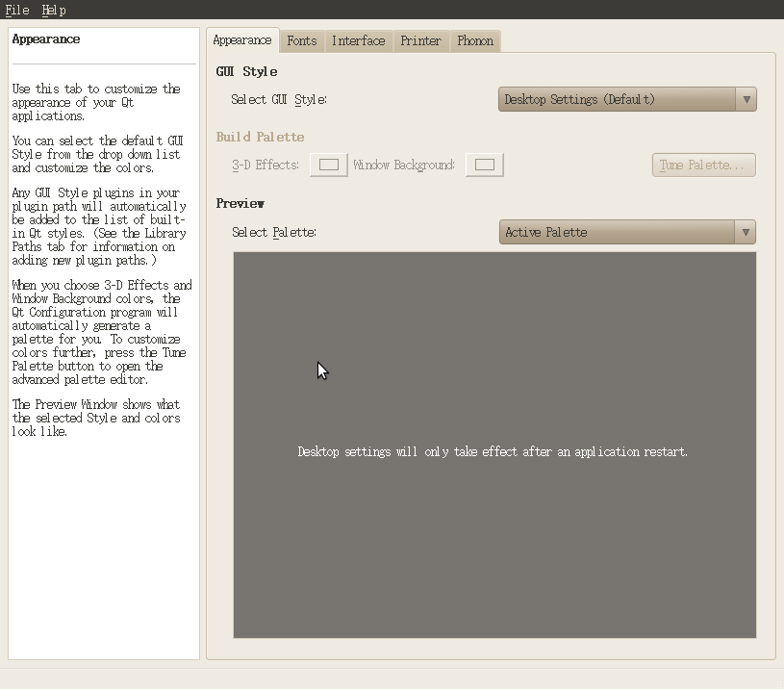Image resolution: width=784 pixels, height=689 pixels.
Task: Switch to the Fonts tab
Action: click(302, 41)
